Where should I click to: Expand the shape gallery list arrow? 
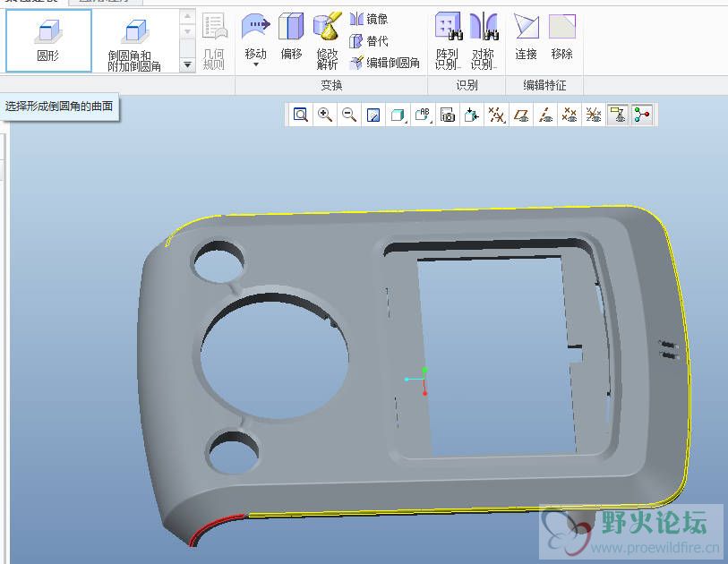click(186, 64)
